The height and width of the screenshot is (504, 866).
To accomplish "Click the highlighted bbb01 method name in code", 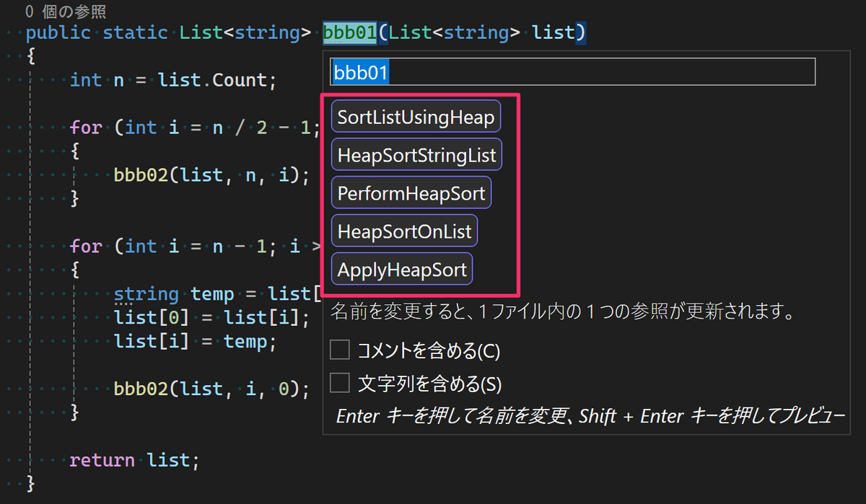I will tap(350, 32).
